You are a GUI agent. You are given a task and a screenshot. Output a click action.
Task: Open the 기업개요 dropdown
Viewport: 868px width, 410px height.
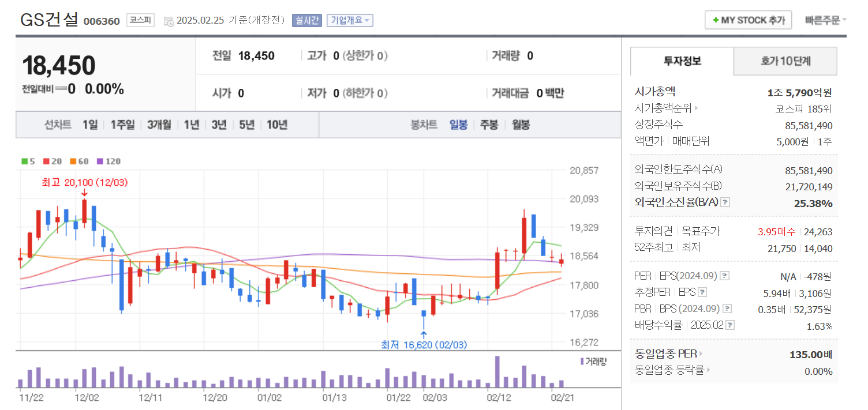click(350, 20)
